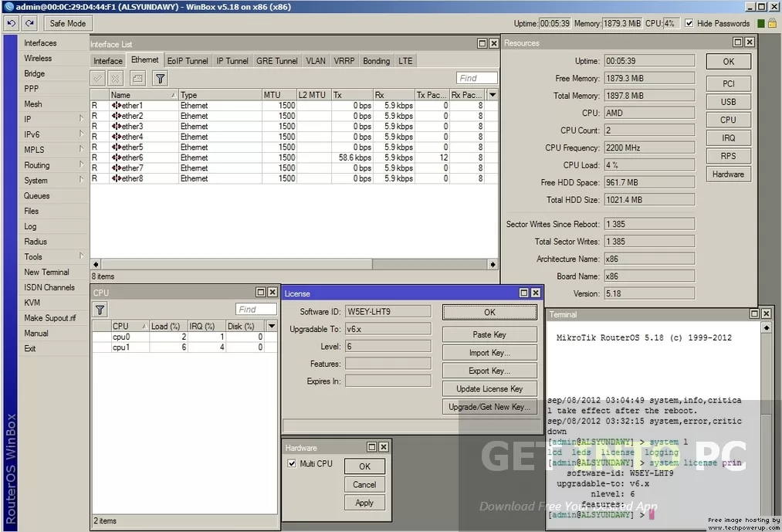Image resolution: width=782 pixels, height=532 pixels.
Task: Click the Enable checkmark icon in Interface List
Action: pos(98,78)
